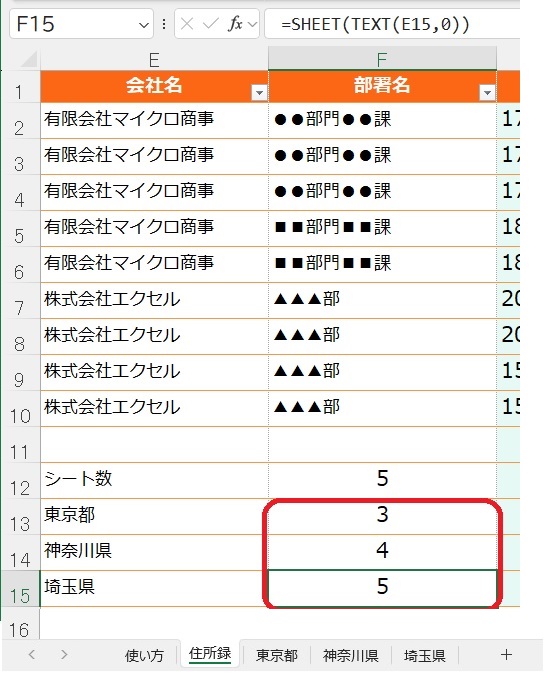Screen dimensions: 547x682
Task: Select column F header
Action: pyautogui.click(x=382, y=59)
